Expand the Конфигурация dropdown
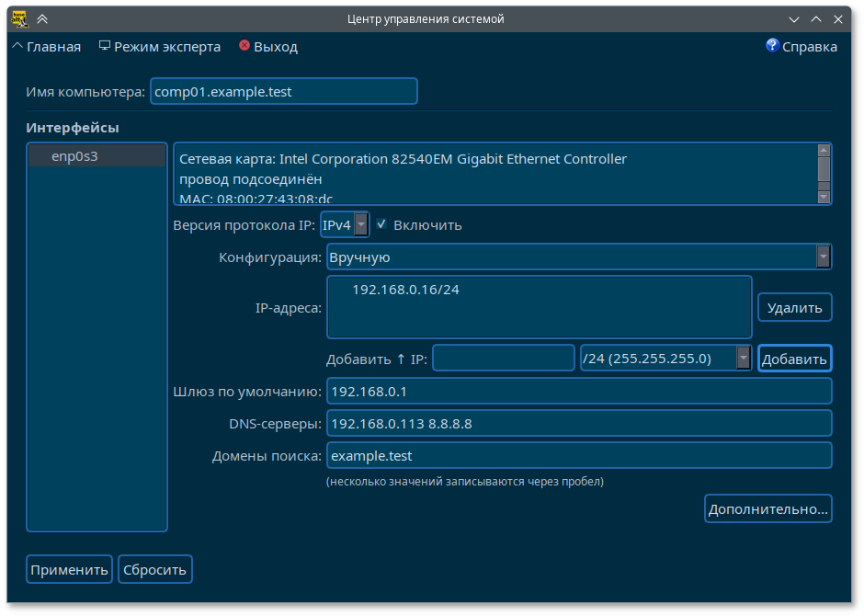This screenshot has height=616, width=864. (823, 257)
